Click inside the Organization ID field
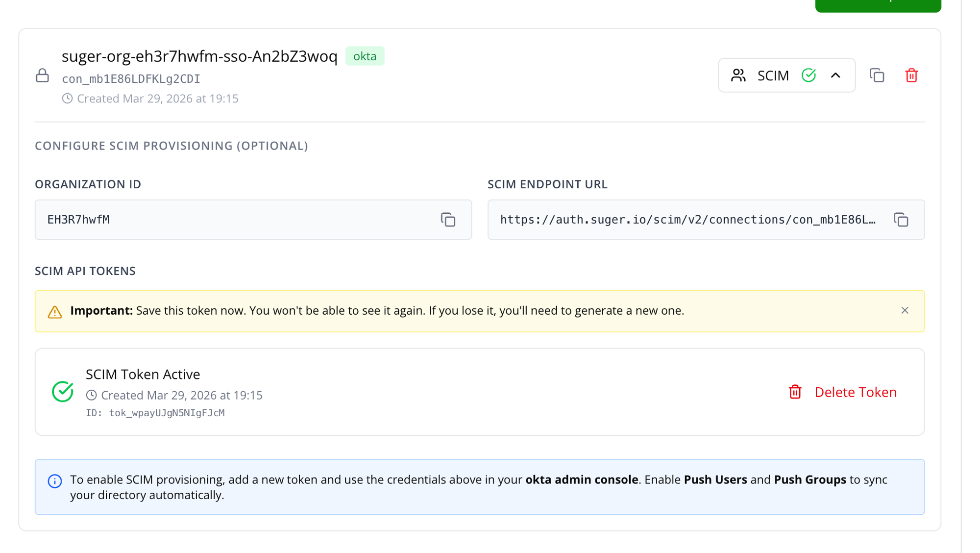The height and width of the screenshot is (553, 980). click(x=235, y=220)
